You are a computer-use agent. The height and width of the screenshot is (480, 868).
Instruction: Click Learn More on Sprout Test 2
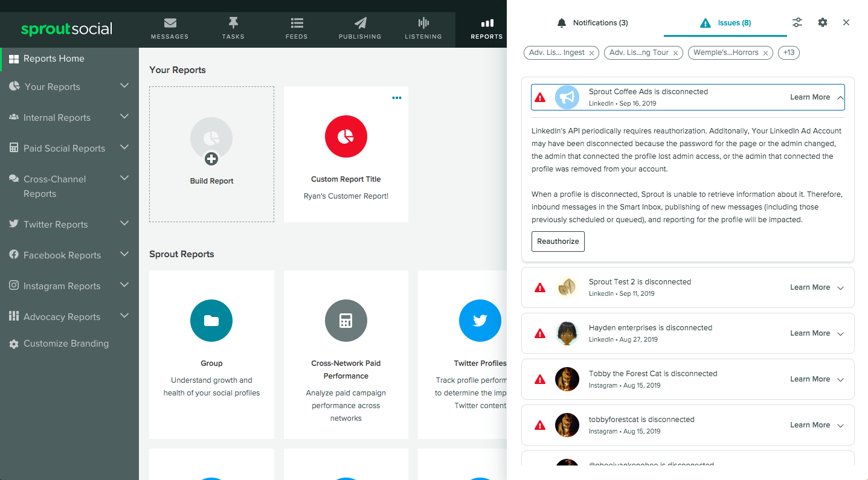pyautogui.click(x=810, y=287)
